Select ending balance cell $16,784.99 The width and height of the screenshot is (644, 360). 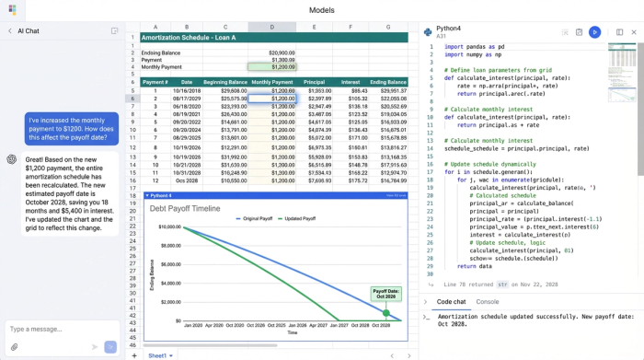(388, 180)
